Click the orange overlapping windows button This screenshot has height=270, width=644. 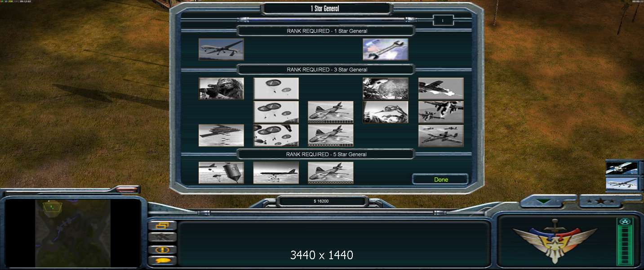tap(162, 225)
